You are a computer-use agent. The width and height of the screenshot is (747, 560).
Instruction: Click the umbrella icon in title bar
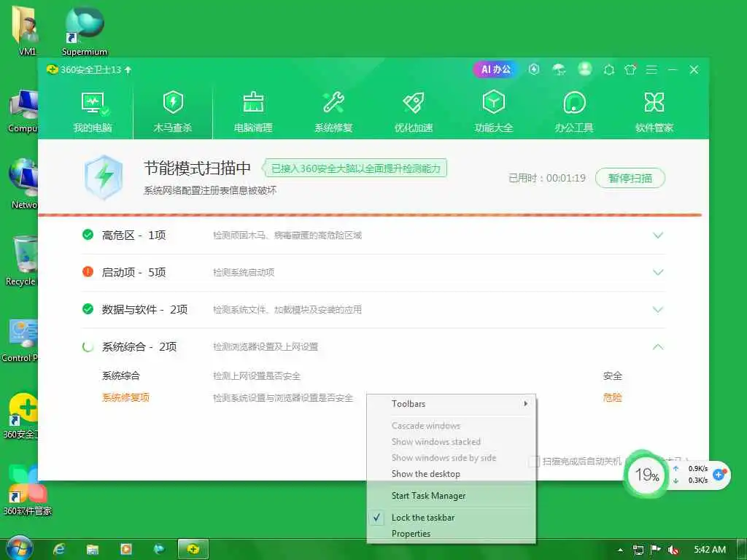pos(559,69)
